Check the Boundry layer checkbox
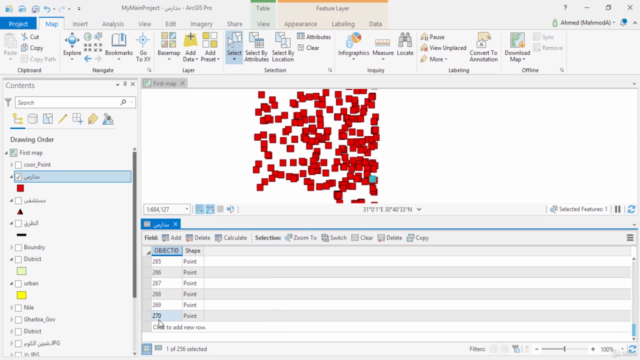 pyautogui.click(x=18, y=247)
